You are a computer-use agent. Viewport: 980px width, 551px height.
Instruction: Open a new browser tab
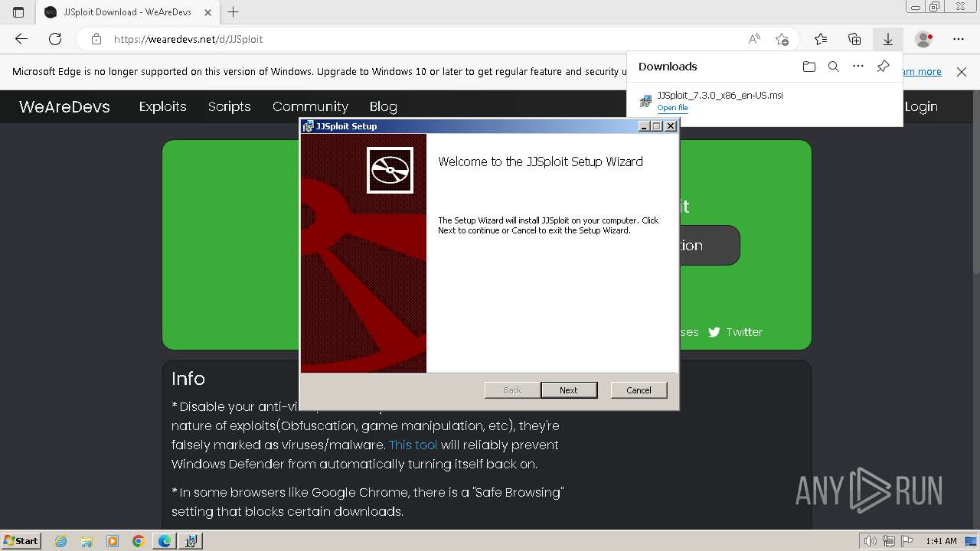[234, 12]
